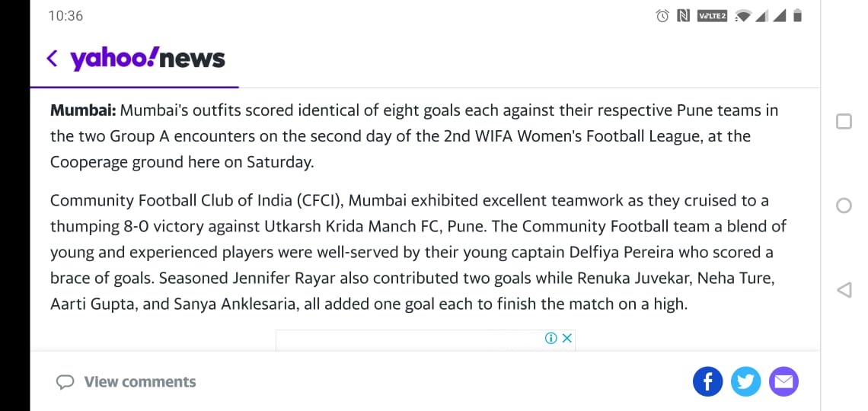Tap the Wi-Fi signal icon
Screen dimensions: 868x411
click(744, 16)
